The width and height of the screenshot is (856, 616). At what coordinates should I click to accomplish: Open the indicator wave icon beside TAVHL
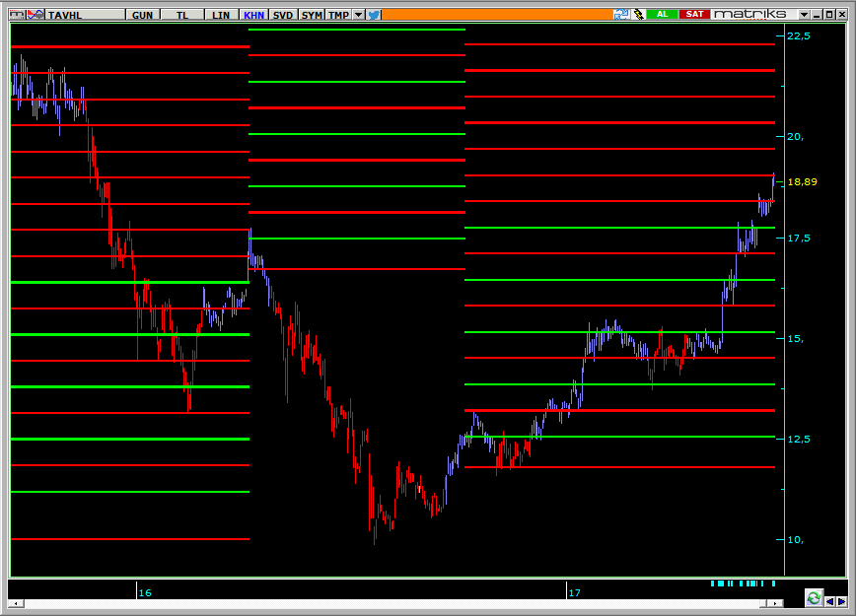tap(36, 15)
